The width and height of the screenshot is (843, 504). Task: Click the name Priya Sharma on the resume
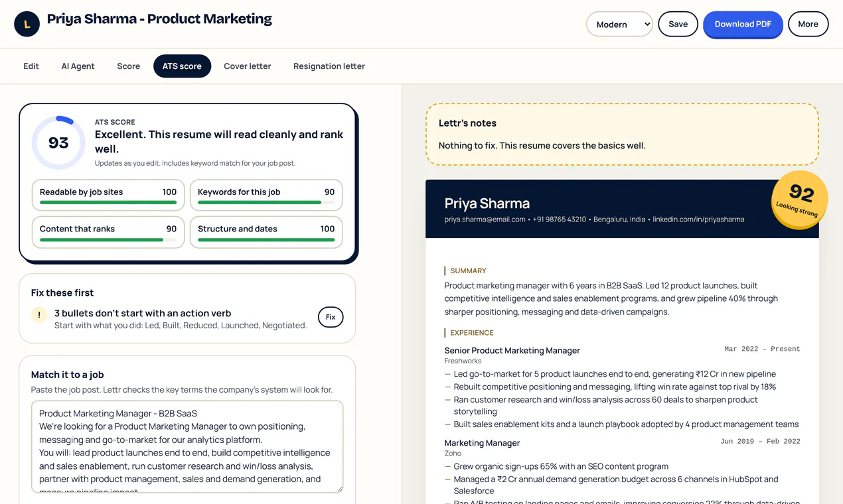[487, 203]
